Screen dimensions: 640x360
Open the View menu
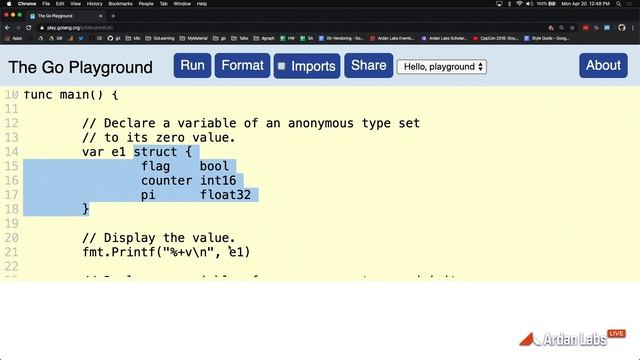pyautogui.click(x=76, y=4)
